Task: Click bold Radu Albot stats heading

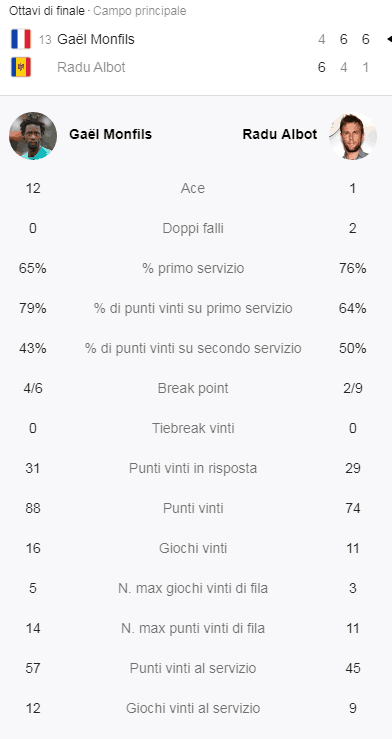Action: (x=280, y=134)
